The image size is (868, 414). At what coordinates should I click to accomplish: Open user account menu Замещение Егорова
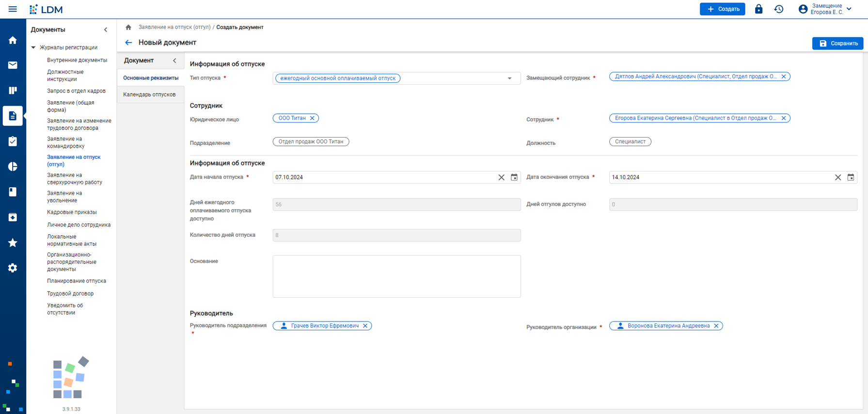[826, 9]
